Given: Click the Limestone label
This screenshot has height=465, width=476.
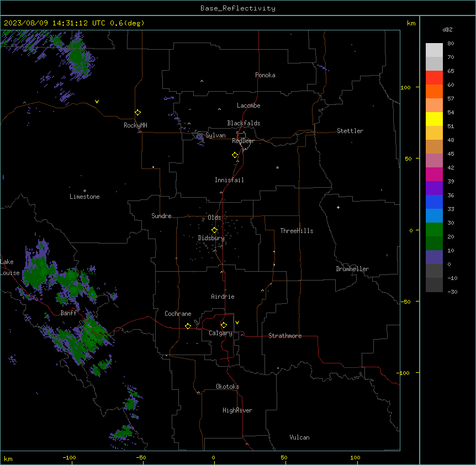Looking at the screenshot, I should 84,197.
